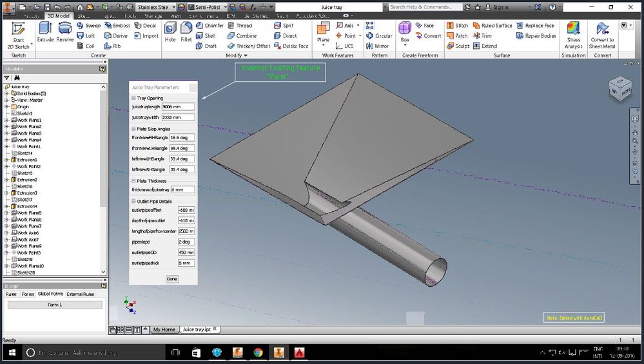Choose the Delete Face tool
644x364 pixels.
click(x=291, y=46)
